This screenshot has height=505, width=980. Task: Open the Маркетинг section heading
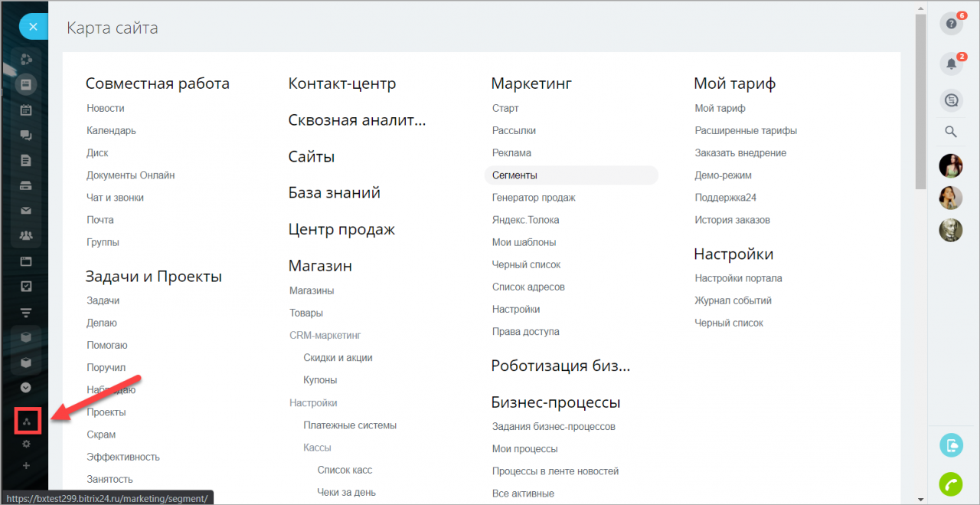point(531,84)
